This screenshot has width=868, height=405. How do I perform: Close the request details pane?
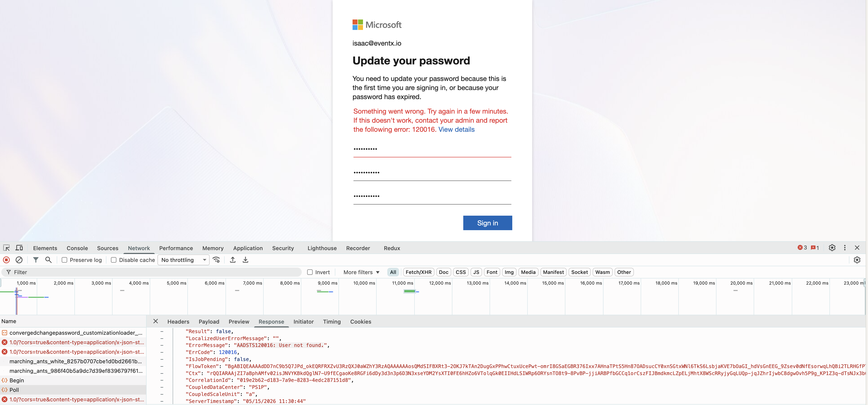(156, 321)
